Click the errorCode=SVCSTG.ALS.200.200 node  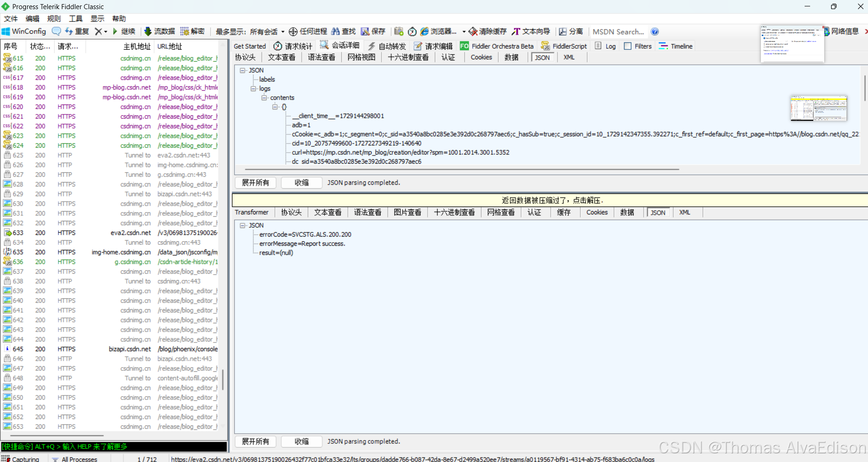click(x=305, y=234)
